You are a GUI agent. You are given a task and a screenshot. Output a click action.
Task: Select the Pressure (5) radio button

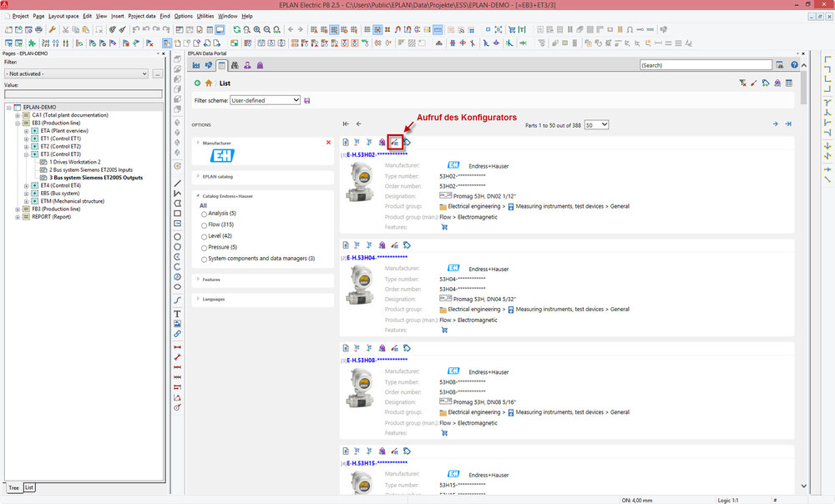pyautogui.click(x=204, y=248)
